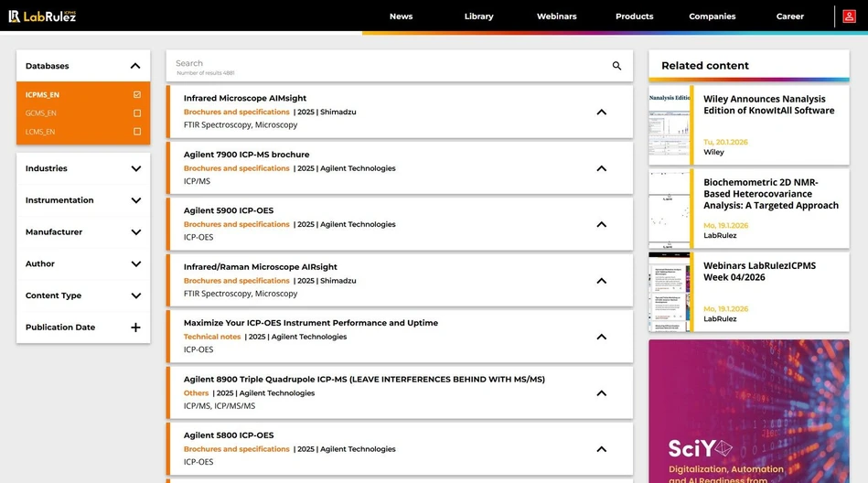
Task: Go to the Library menu
Action: 478,16
